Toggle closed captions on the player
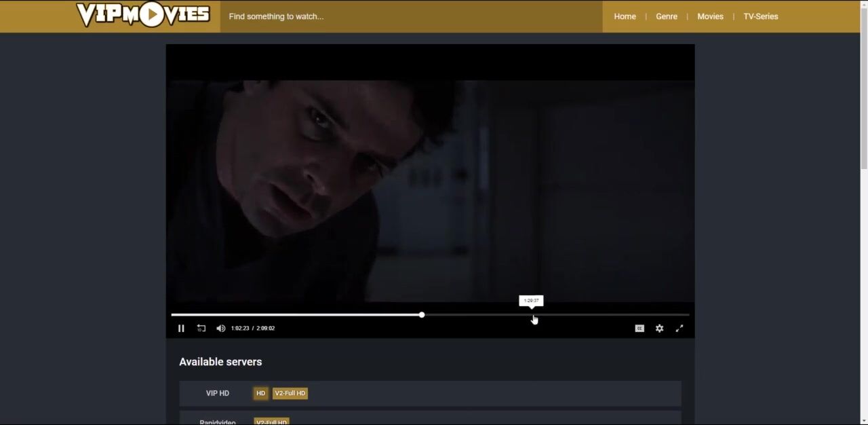Viewport: 868px width, 425px height. [x=639, y=328]
